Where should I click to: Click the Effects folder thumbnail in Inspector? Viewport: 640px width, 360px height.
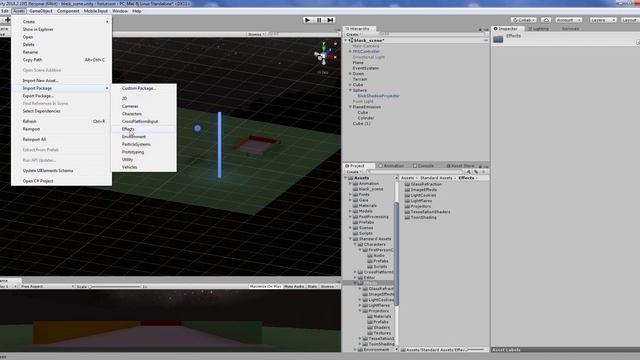(x=498, y=39)
